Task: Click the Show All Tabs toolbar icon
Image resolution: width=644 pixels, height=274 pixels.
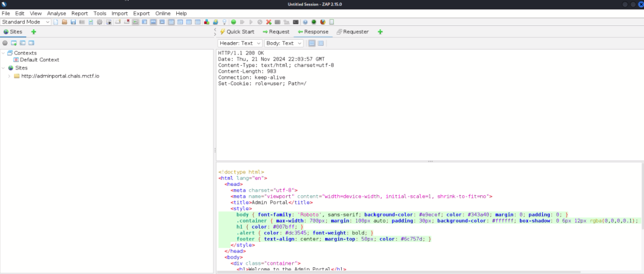Action: pos(118,22)
